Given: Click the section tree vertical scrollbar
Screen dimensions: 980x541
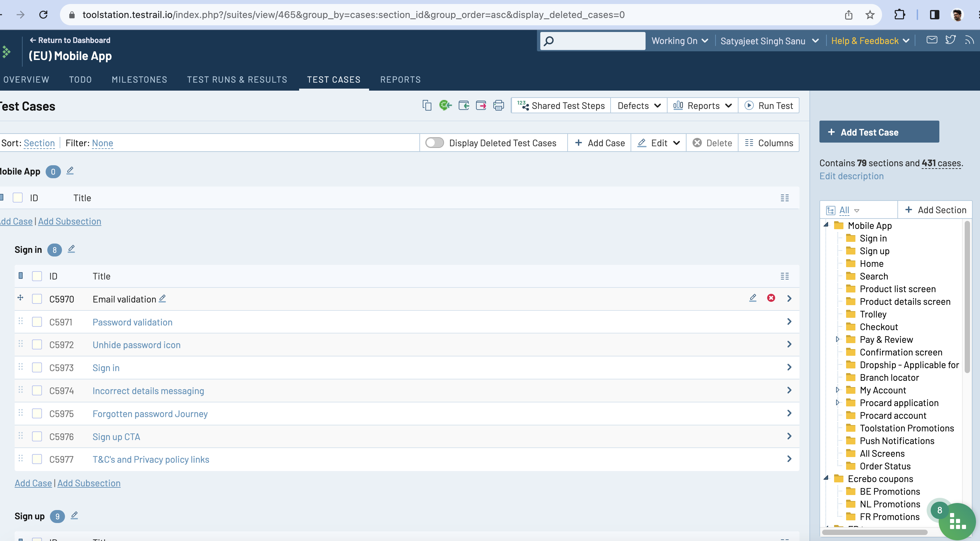Looking at the screenshot, I should [x=967, y=297].
